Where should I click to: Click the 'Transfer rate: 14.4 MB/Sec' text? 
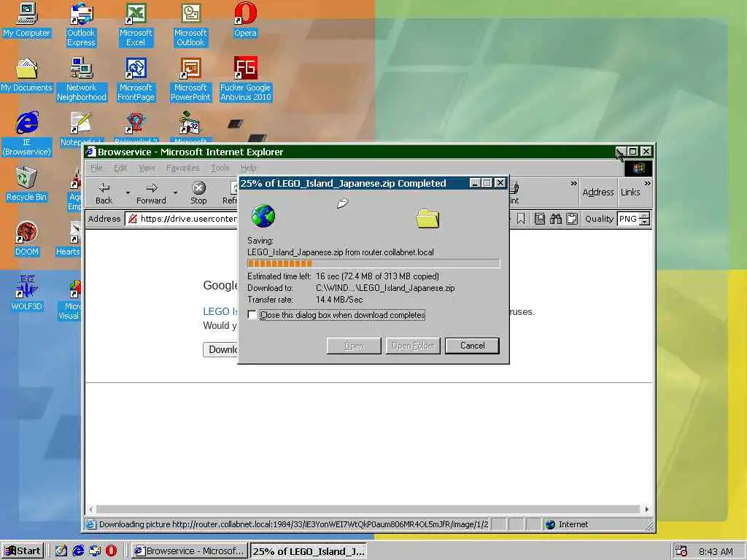click(x=305, y=300)
